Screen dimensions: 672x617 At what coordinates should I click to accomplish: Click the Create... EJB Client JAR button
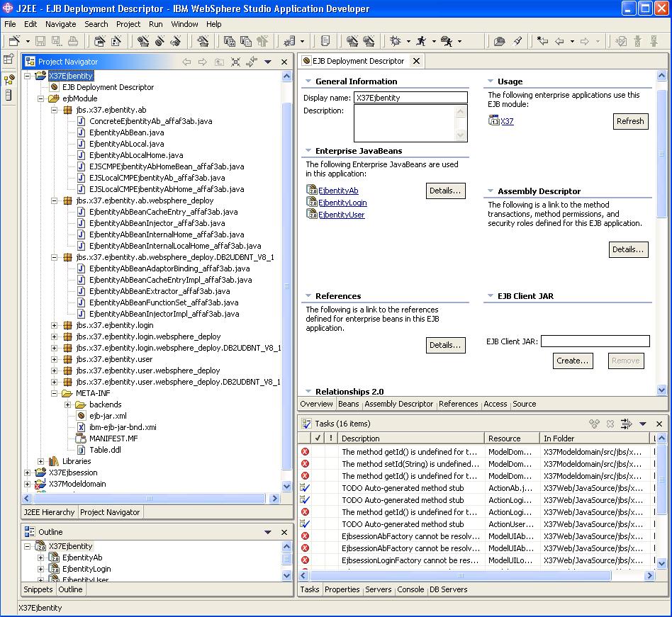coord(573,361)
